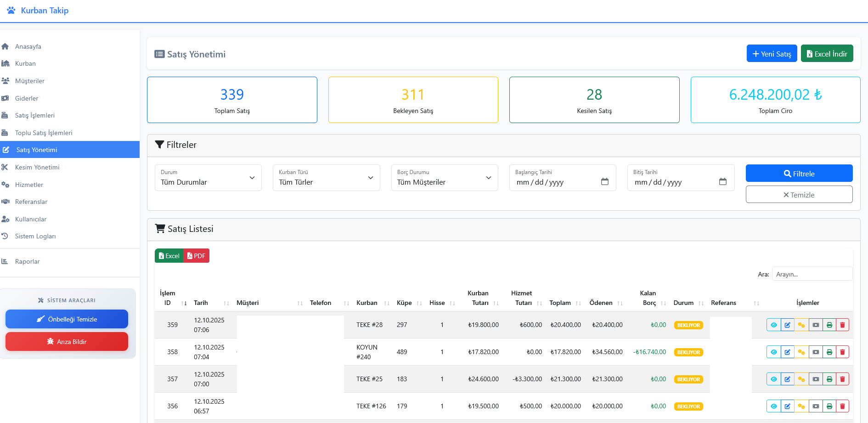This screenshot has width=868, height=423.
Task: Click the yellow gears icon for sale 357
Action: [x=801, y=379]
